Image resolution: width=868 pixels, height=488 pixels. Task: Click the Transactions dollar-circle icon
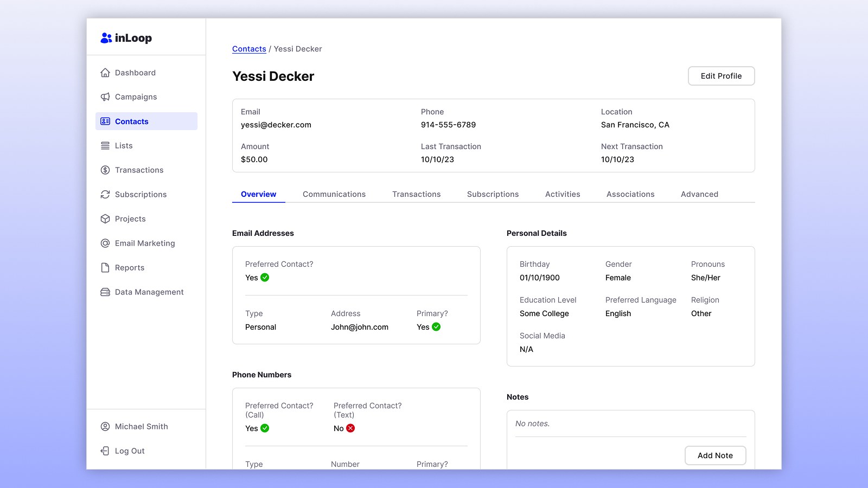105,170
